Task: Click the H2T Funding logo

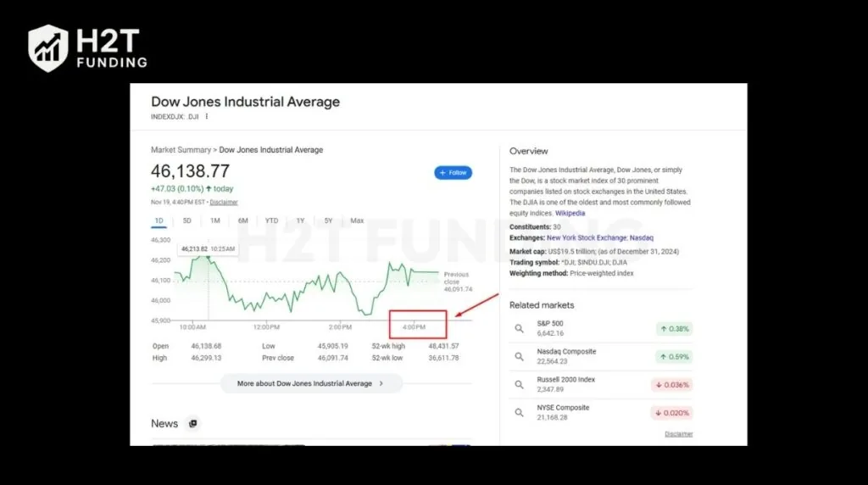Action: tap(87, 48)
